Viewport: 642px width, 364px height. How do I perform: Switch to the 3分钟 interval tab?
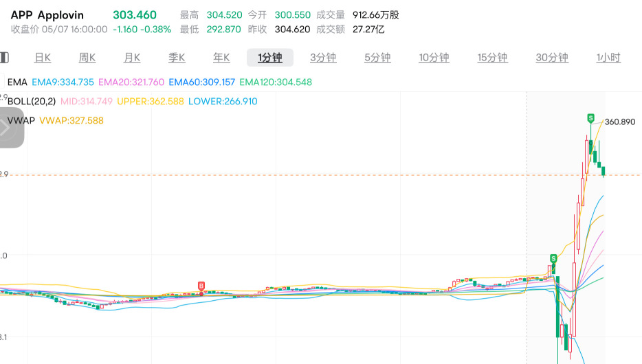click(323, 58)
